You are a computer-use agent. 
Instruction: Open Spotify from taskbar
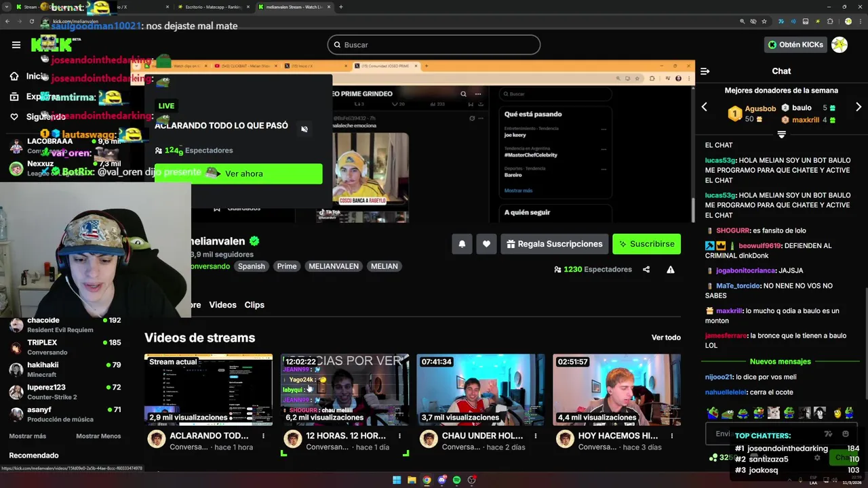coord(456,480)
